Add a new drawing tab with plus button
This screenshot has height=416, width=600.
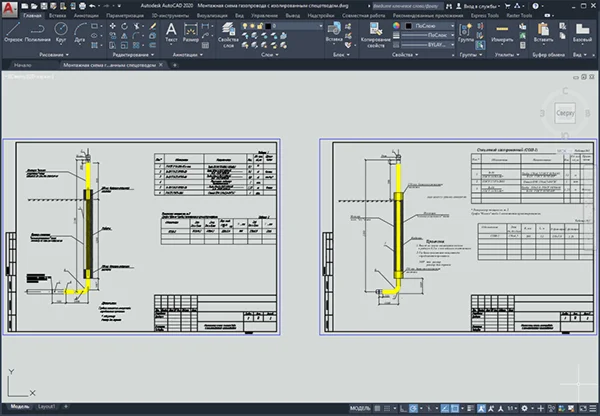(x=174, y=65)
